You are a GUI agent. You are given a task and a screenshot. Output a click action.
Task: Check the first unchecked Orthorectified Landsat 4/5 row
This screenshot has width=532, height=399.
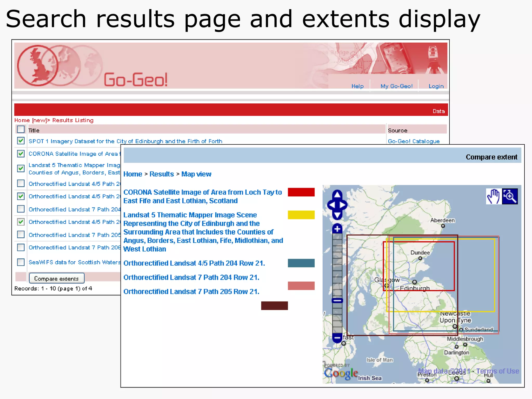tap(21, 183)
